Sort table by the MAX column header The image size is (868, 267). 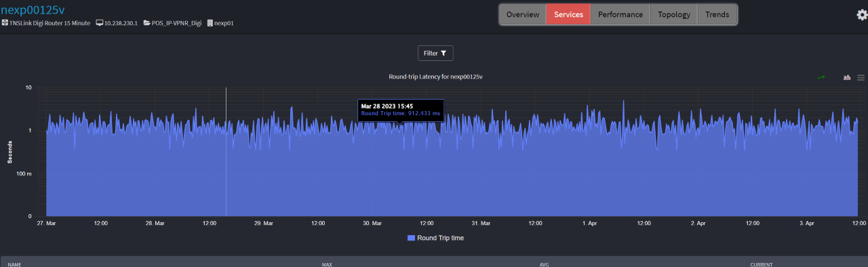coord(327,264)
